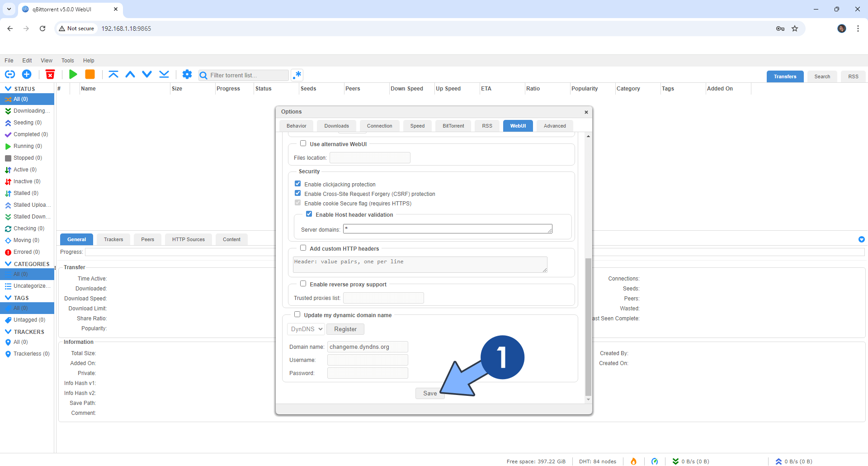Image resolution: width=868 pixels, height=466 pixels.
Task: Collapse the STATUS filter section
Action: tap(8, 89)
